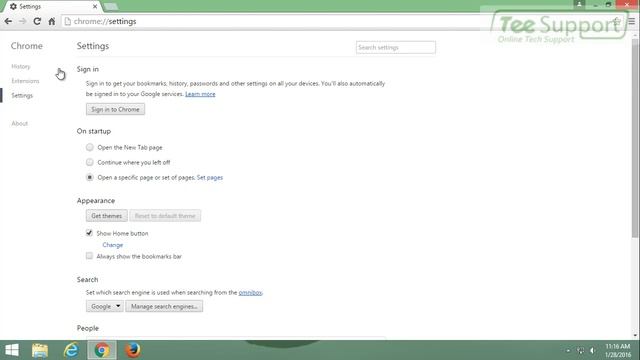Select Open the New Tab page
640x360 pixels.
[x=89, y=147]
